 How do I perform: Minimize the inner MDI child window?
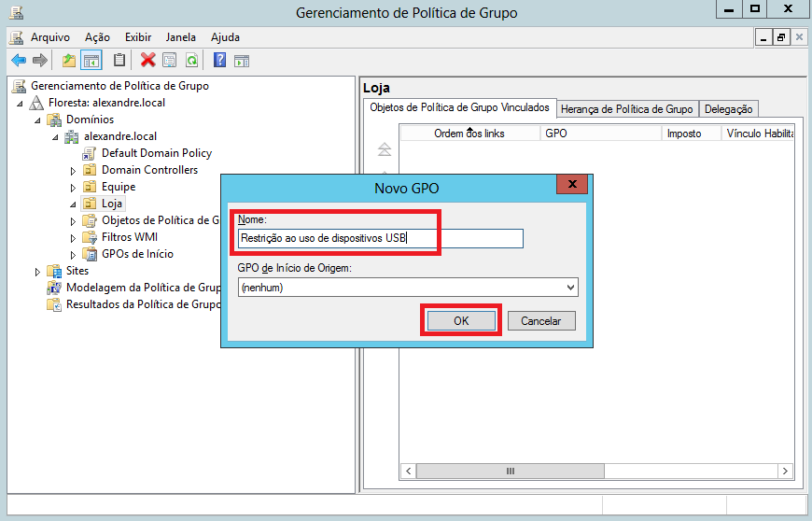(763, 37)
